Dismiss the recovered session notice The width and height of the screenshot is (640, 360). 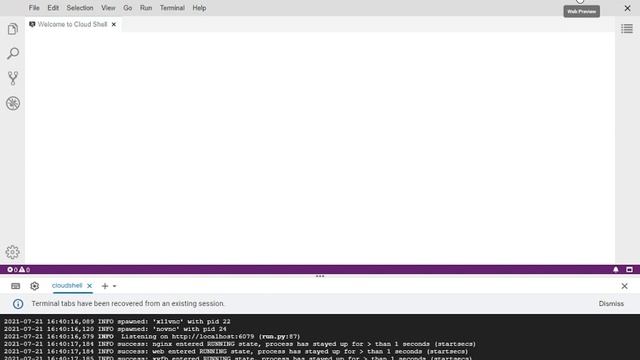coord(611,304)
